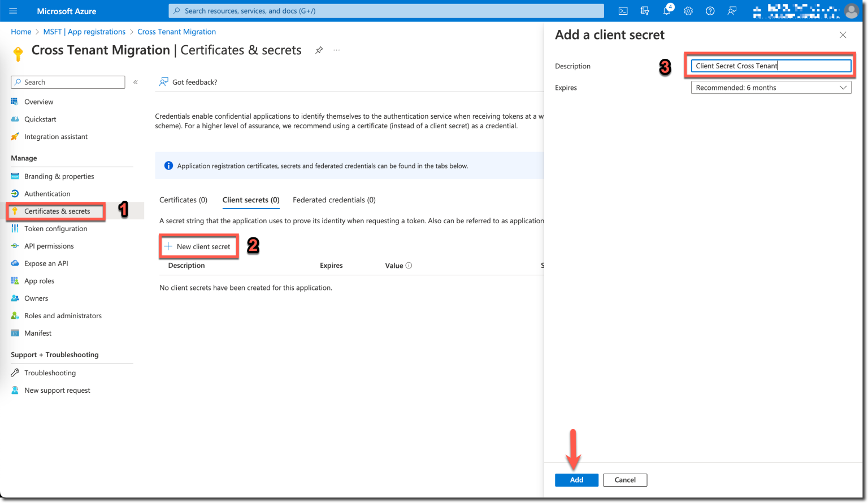Click the global Azure search bar
The height and width of the screenshot is (503, 868).
click(386, 10)
